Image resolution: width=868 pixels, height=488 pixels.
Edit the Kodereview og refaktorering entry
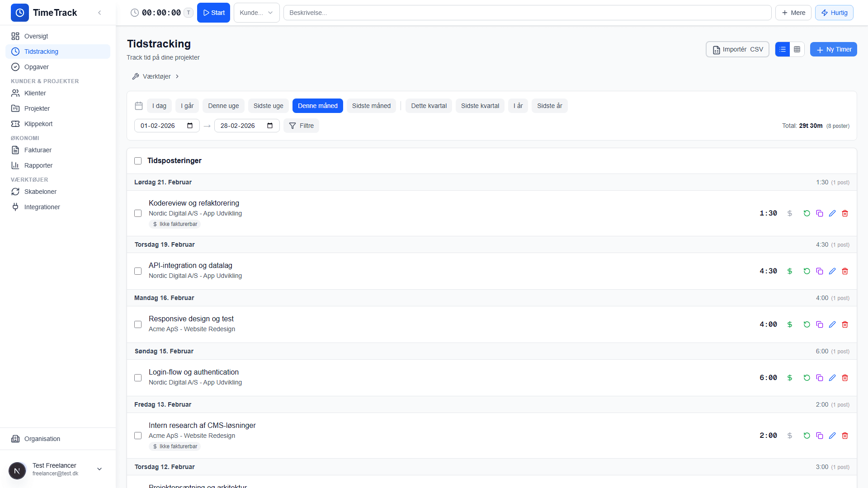[832, 213]
